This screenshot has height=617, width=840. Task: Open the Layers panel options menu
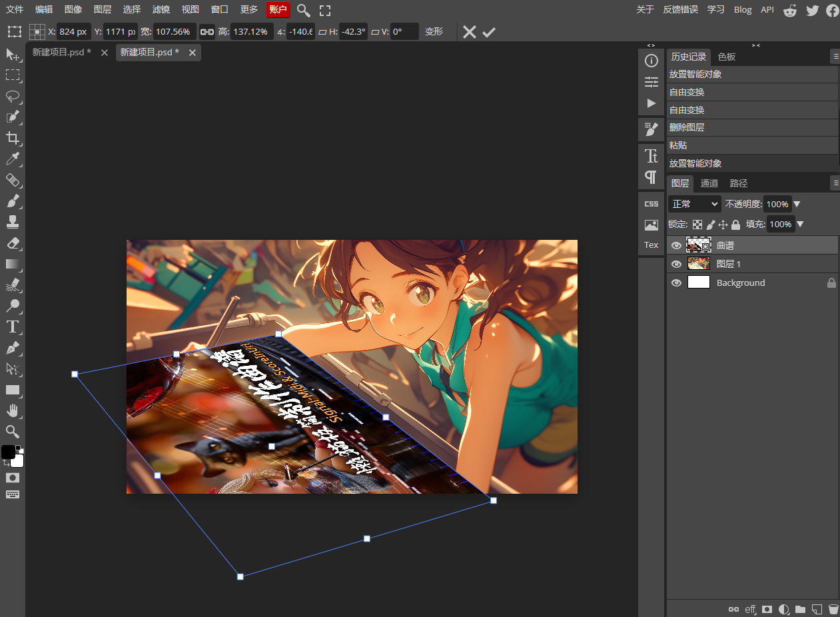[835, 183]
